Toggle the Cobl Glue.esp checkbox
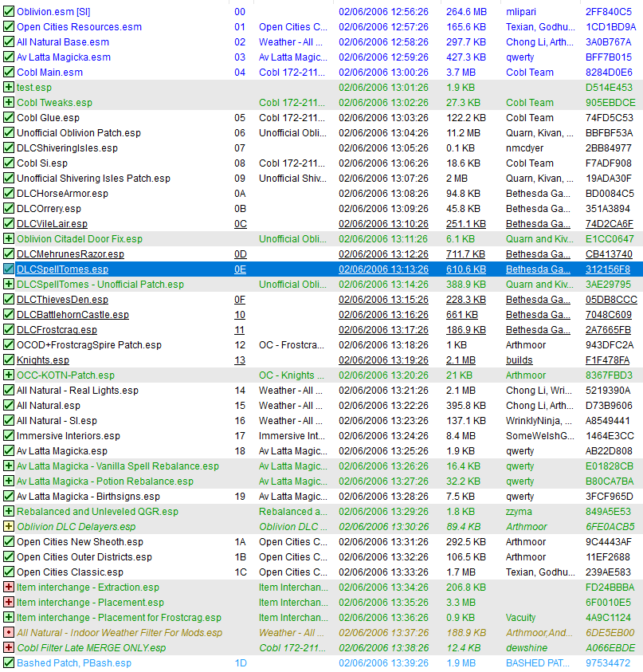 pos(9,117)
